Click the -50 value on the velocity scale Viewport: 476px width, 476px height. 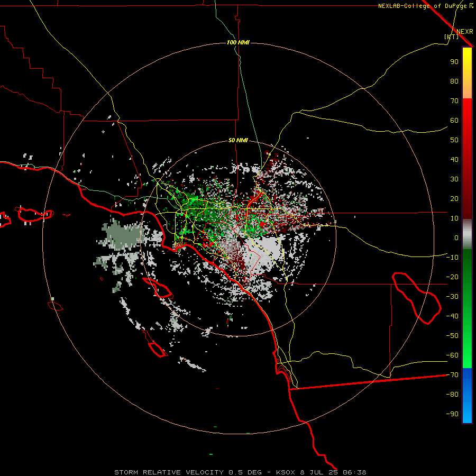point(452,336)
